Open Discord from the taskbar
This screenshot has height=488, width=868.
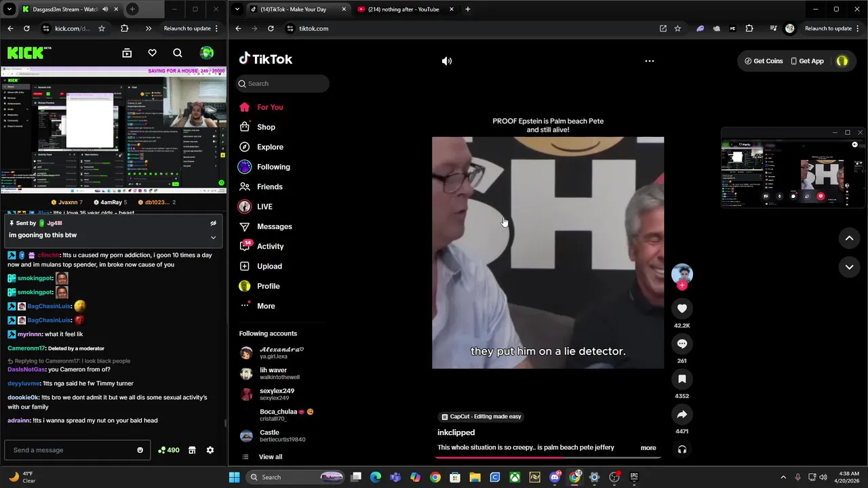(x=555, y=477)
